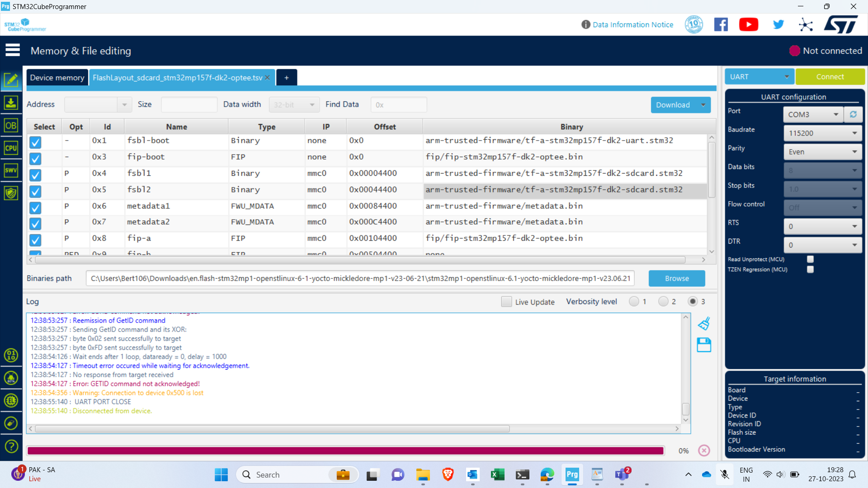Clean the log output with broom icon
Image resolution: width=868 pixels, height=488 pixels.
tap(704, 323)
